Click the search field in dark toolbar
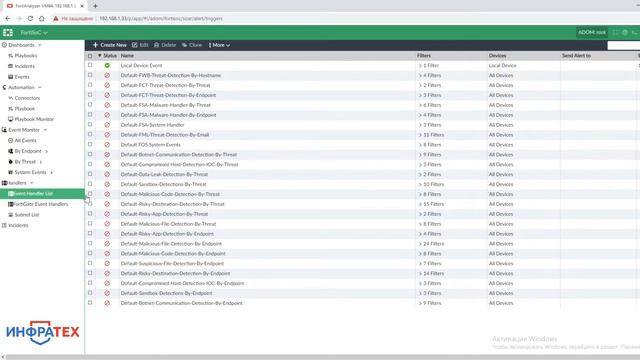The height and width of the screenshot is (360, 640). pos(624,45)
